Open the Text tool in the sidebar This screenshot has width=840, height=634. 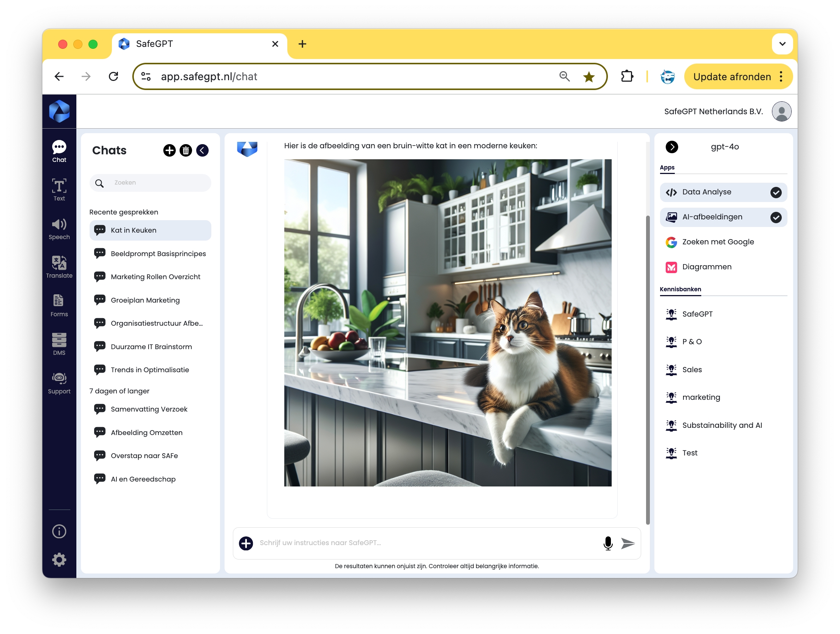[x=59, y=190]
